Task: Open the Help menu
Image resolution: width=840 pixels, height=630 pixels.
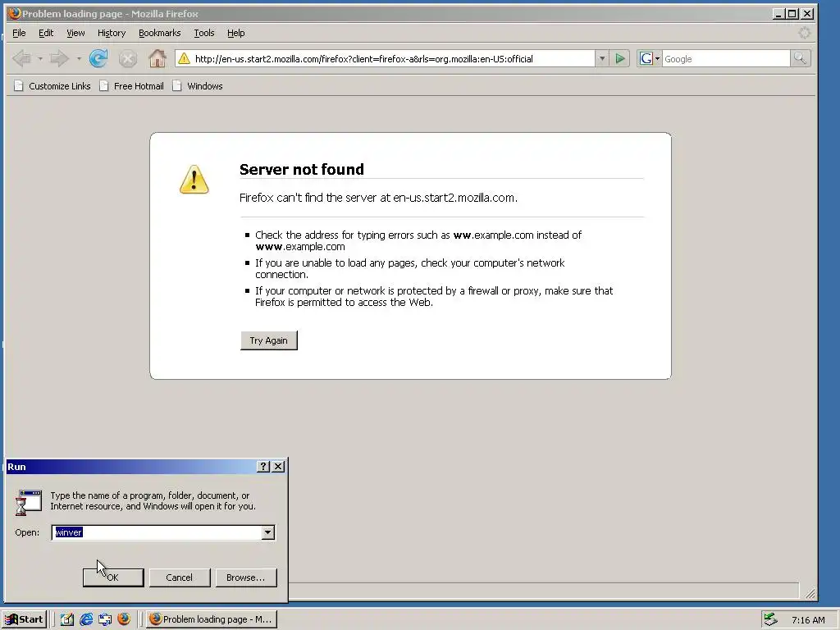Action: point(235,33)
